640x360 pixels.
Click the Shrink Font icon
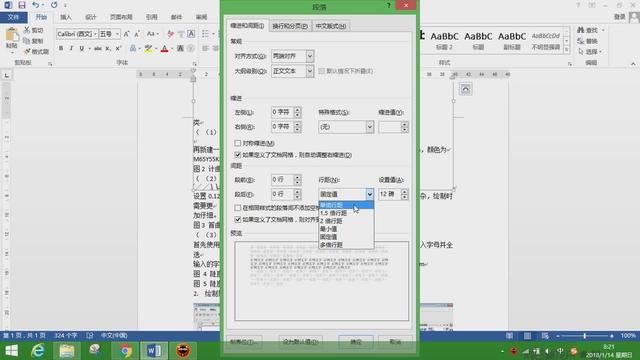pyautogui.click(x=137, y=34)
